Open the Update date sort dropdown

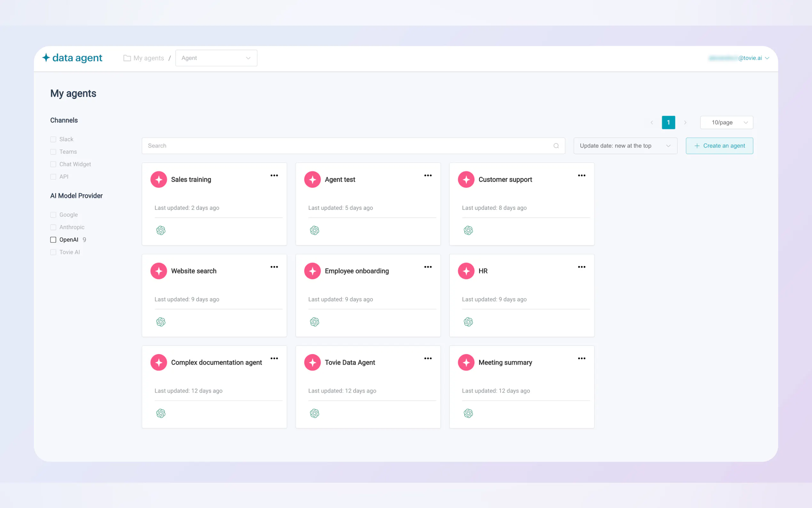click(625, 146)
